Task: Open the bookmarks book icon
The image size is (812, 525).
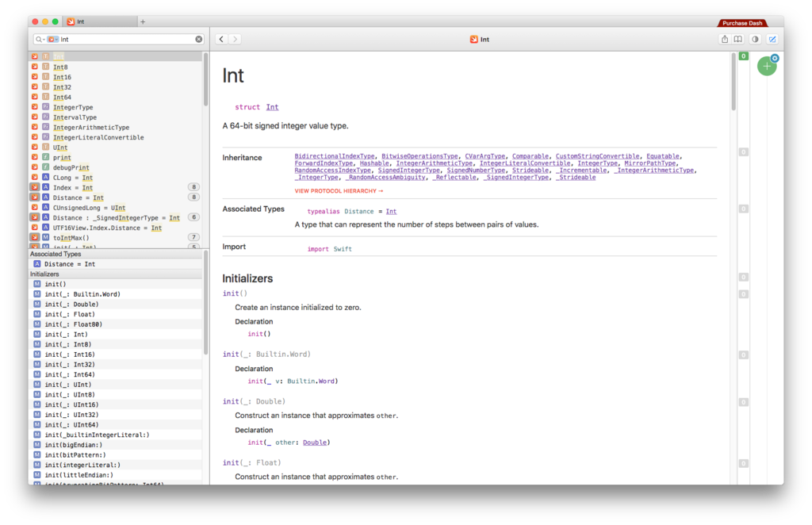Action: click(738, 40)
